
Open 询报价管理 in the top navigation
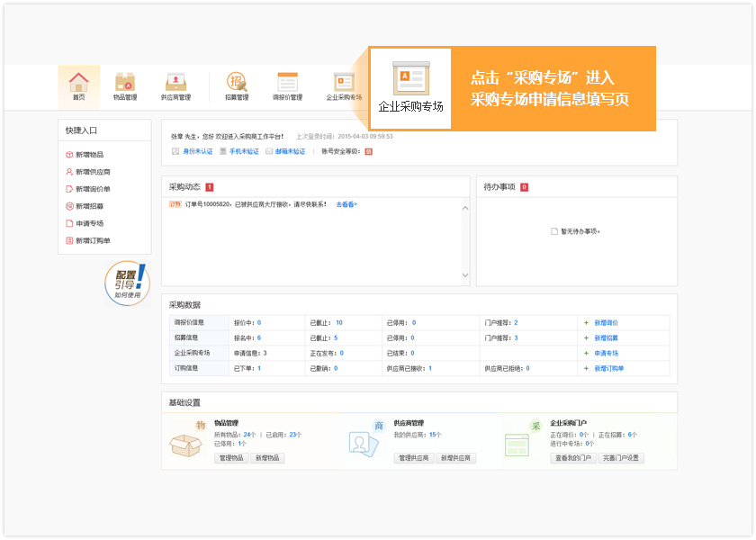point(287,86)
